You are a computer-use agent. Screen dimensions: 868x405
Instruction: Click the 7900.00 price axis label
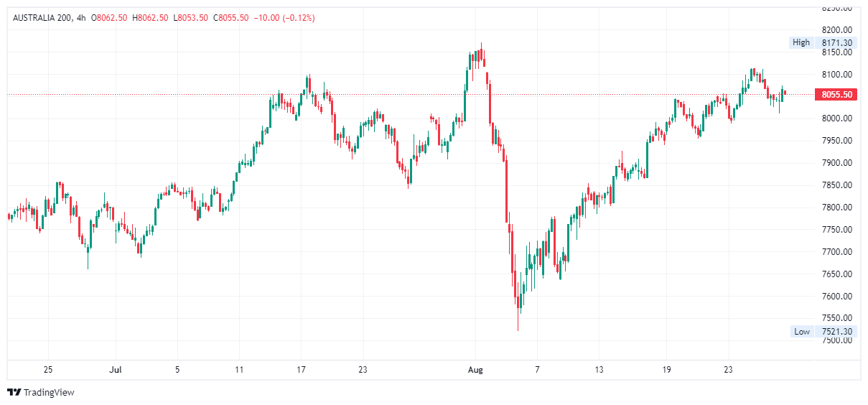[837, 163]
